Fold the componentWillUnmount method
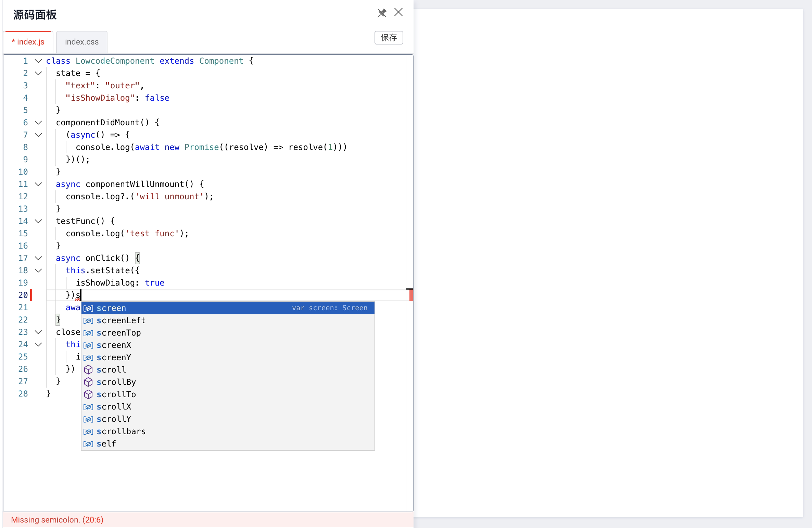The height and width of the screenshot is (528, 812). point(38,184)
